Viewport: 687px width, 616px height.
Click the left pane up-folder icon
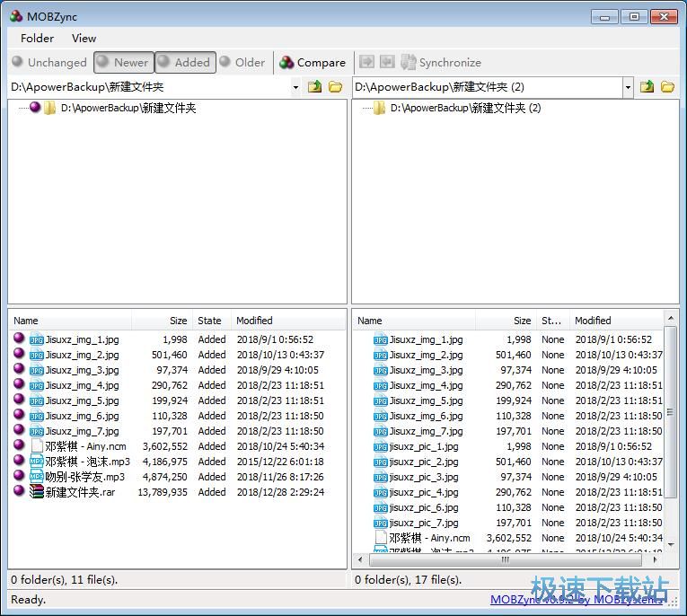[x=314, y=87]
